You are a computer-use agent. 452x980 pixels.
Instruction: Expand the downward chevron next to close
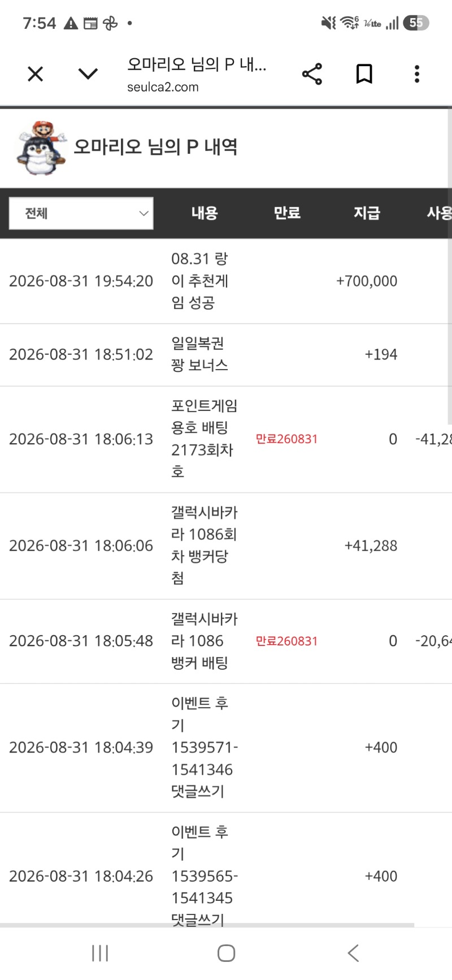(88, 74)
